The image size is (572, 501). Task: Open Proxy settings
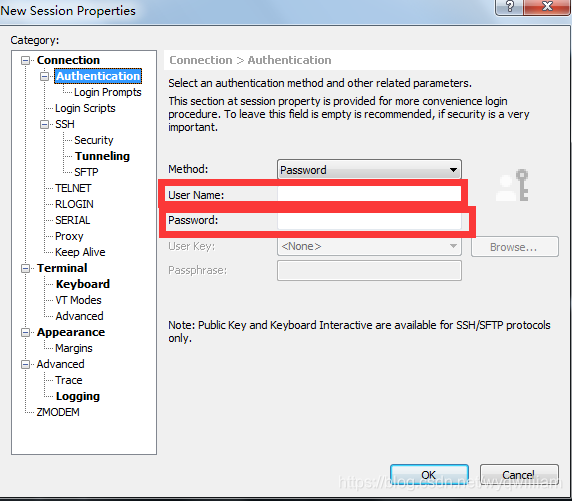tap(69, 236)
